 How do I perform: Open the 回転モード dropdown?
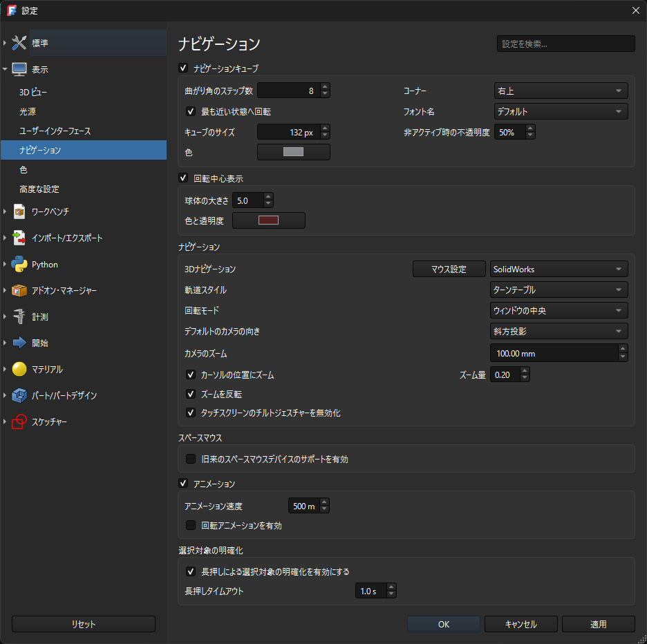point(559,310)
